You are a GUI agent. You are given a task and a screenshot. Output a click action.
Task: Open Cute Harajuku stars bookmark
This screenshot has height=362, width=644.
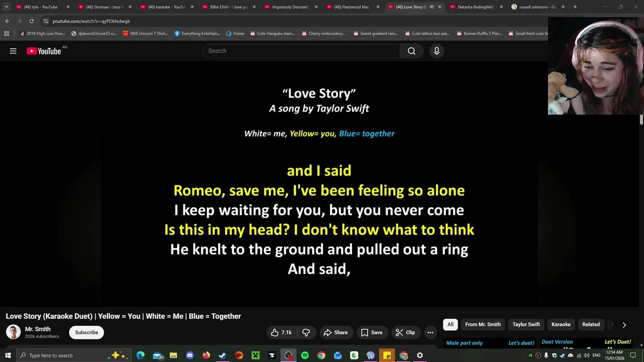click(x=272, y=34)
